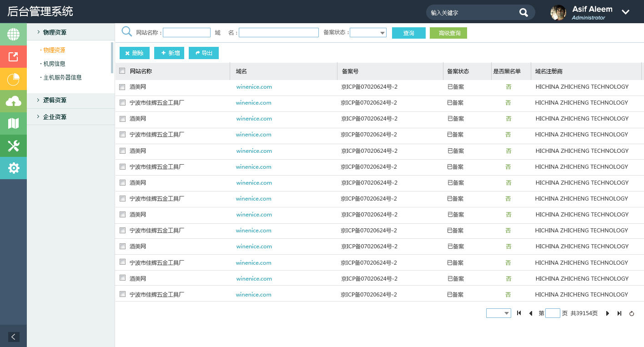Open the Asif Aleem user menu chevron
Image resolution: width=644 pixels, height=347 pixels.
point(625,12)
